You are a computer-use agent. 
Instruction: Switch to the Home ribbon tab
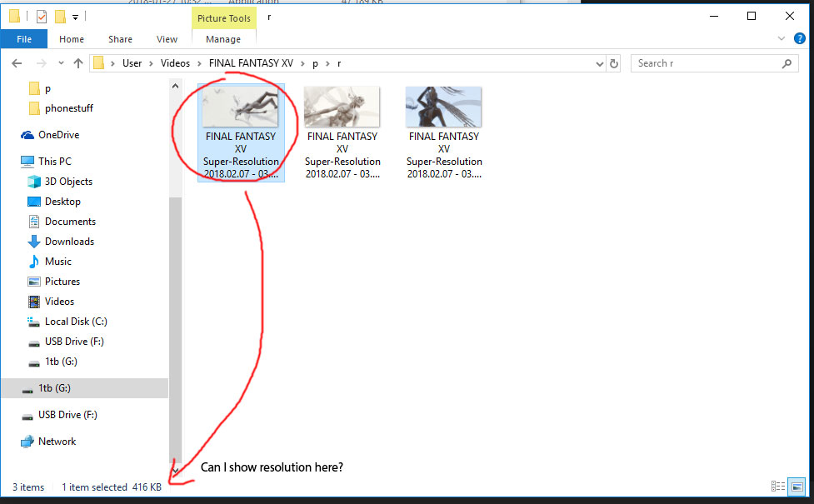(72, 39)
